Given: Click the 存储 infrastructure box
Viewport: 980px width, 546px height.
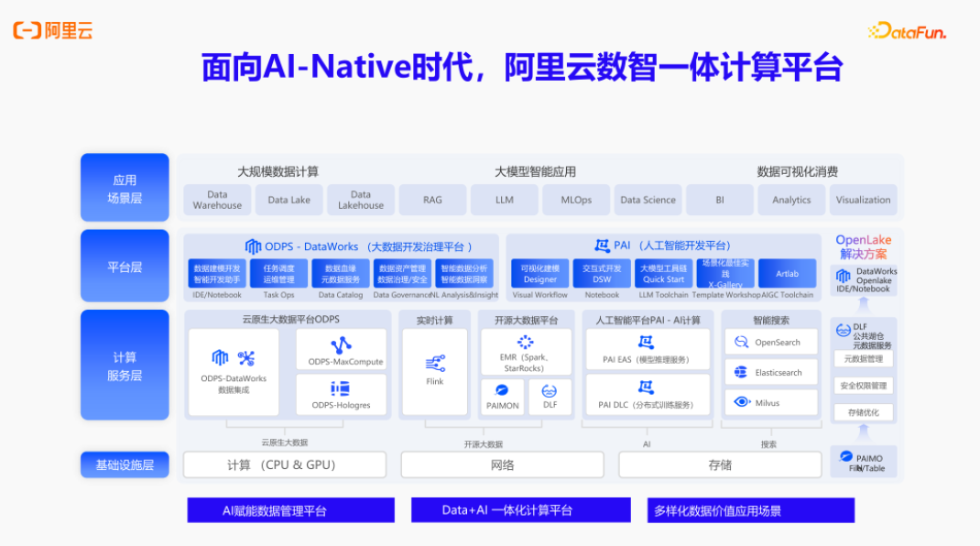Looking at the screenshot, I should coord(720,464).
